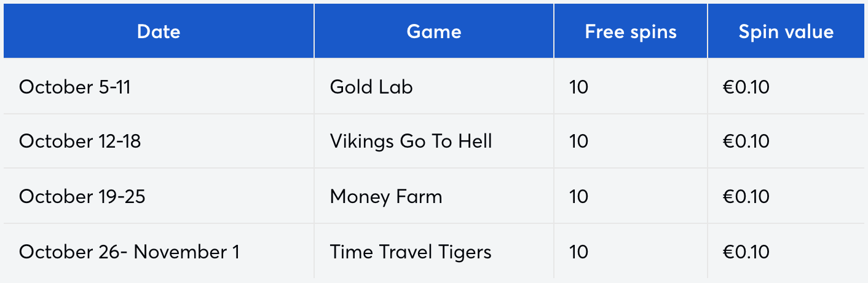The width and height of the screenshot is (868, 283).
Task: Click free spins count for Gold Lab
Action: coord(579,87)
